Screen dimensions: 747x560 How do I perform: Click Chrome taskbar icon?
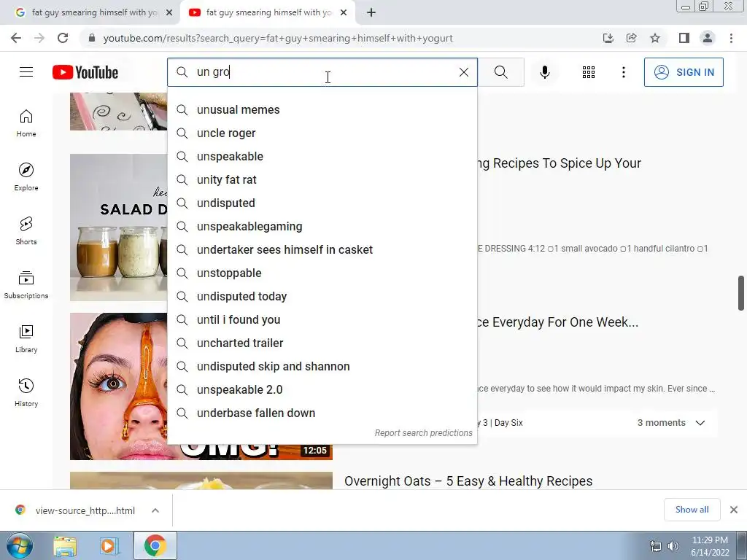[x=155, y=545]
